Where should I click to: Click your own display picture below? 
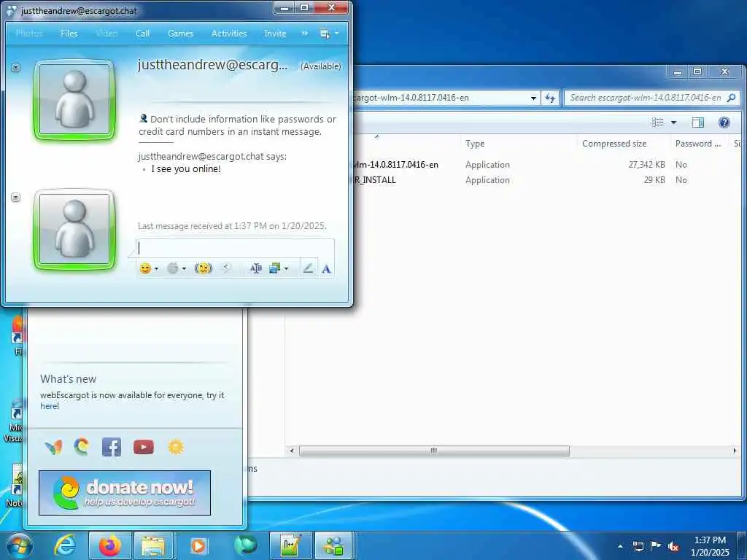[x=74, y=230]
